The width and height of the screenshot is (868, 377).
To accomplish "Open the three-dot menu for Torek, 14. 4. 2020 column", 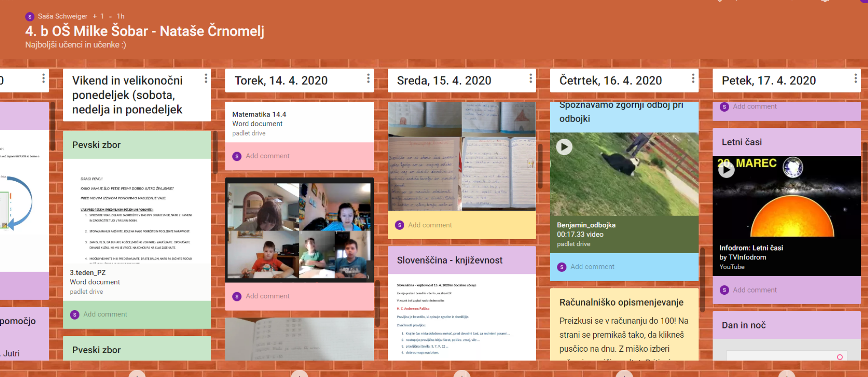I will pos(368,78).
